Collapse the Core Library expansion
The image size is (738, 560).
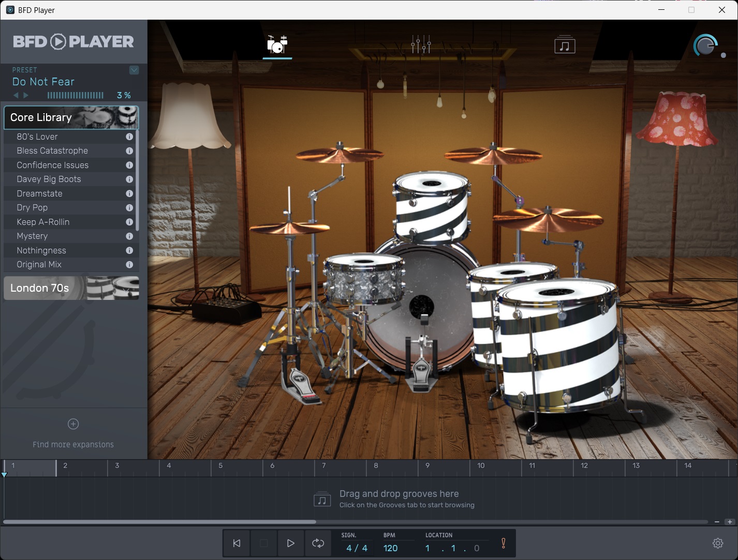71,117
